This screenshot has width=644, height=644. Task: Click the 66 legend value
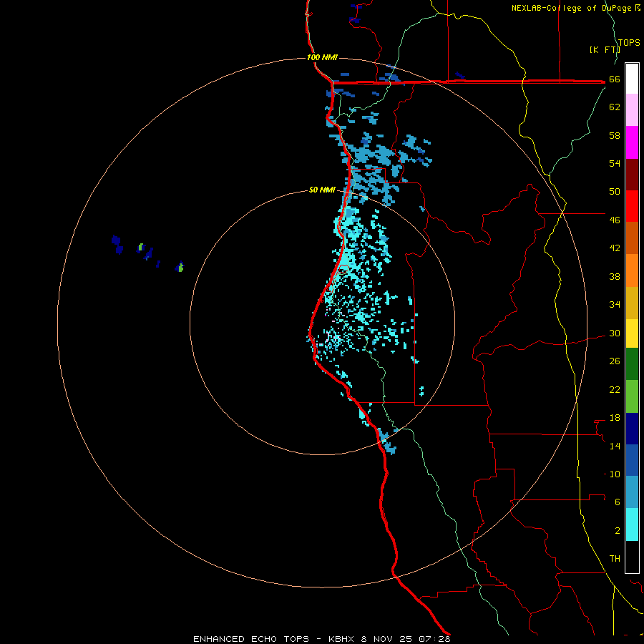point(615,79)
